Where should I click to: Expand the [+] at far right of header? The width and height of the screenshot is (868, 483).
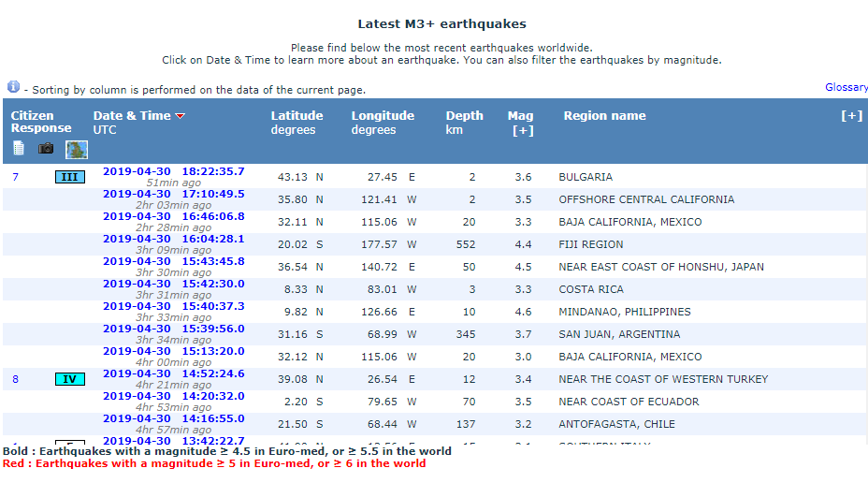point(851,116)
